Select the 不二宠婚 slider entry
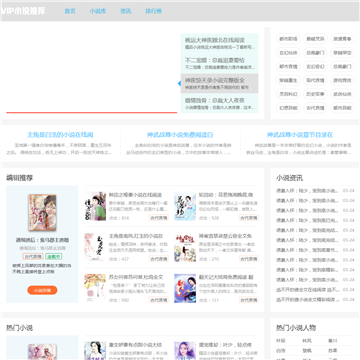Viewport: 360px width, 360px height. point(219,63)
